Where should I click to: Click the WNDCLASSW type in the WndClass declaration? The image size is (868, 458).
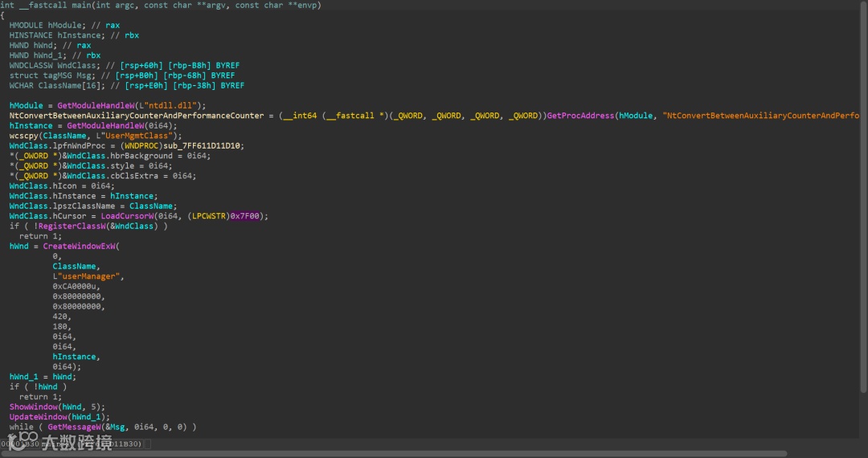click(x=31, y=65)
